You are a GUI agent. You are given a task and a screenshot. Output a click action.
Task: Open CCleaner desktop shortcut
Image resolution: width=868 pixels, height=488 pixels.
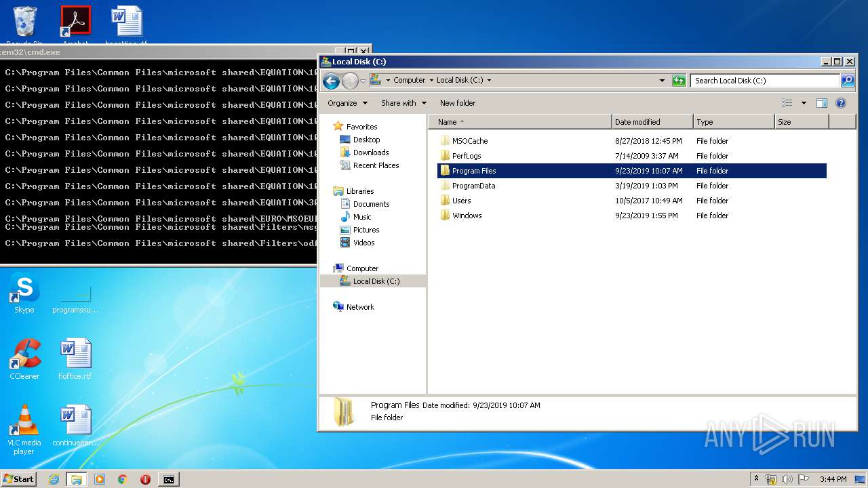(24, 360)
